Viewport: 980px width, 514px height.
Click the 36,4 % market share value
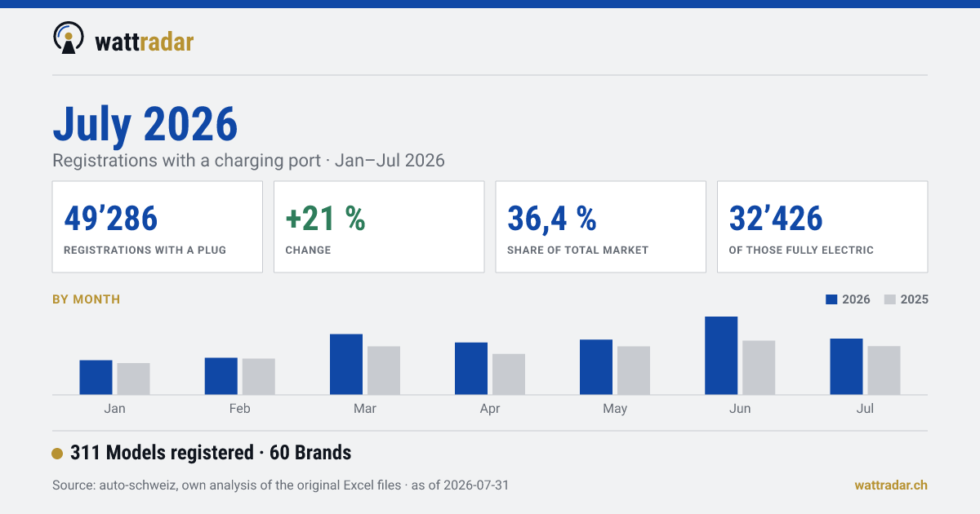point(552,219)
